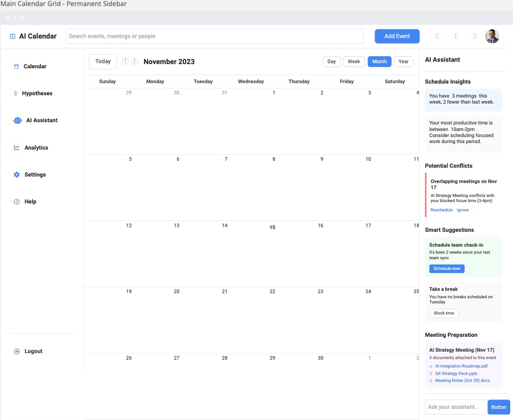Open the three-dot menu beside the avatar

pyautogui.click(x=474, y=36)
